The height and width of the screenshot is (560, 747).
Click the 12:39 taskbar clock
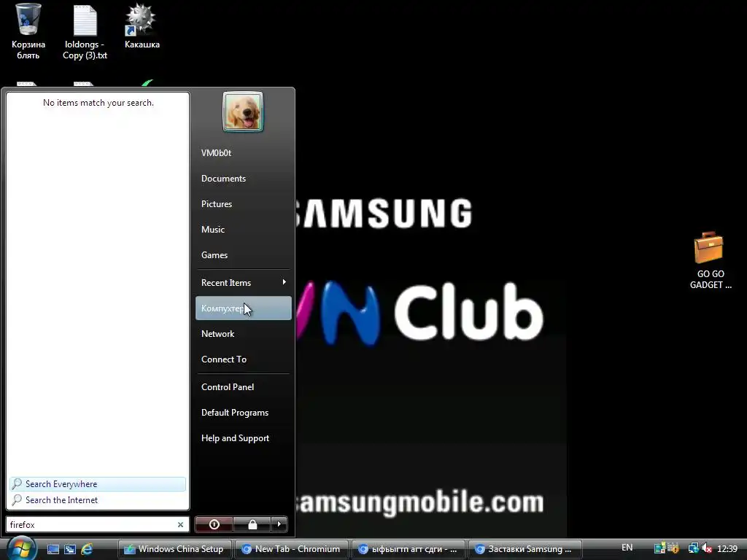point(727,549)
